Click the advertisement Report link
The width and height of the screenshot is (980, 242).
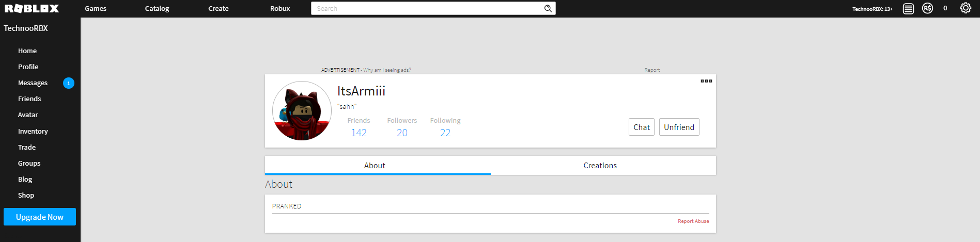(652, 70)
